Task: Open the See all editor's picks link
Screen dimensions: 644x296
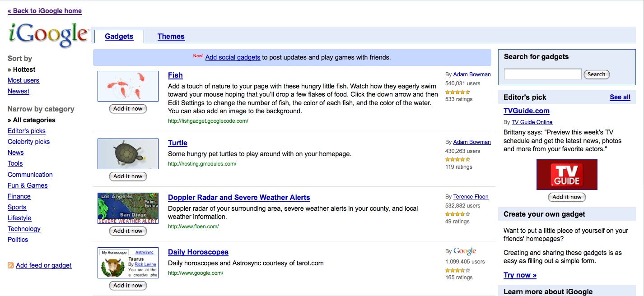Action: [620, 97]
